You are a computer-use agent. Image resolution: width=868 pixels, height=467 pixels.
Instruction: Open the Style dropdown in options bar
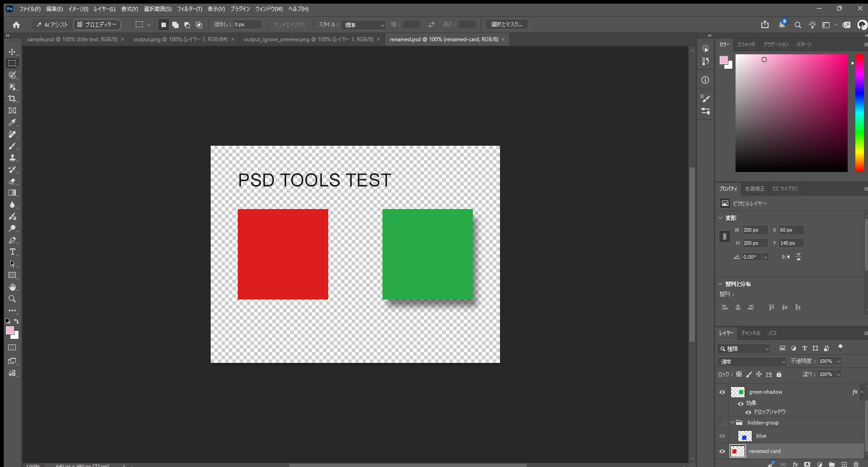364,25
